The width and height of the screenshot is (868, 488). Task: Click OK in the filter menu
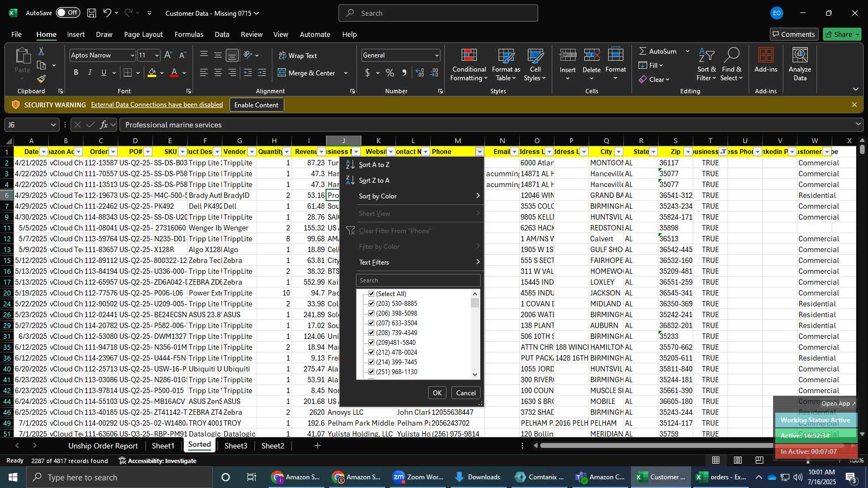coord(437,393)
